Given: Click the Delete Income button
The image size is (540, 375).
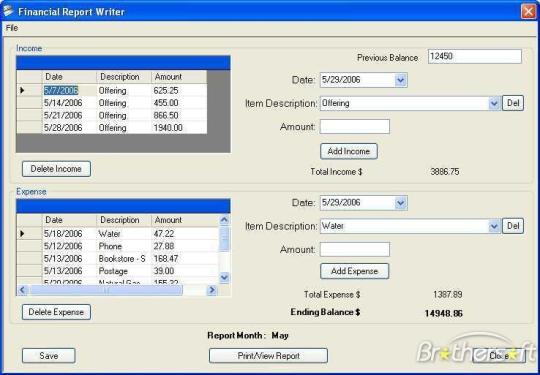Looking at the screenshot, I should click(56, 169).
